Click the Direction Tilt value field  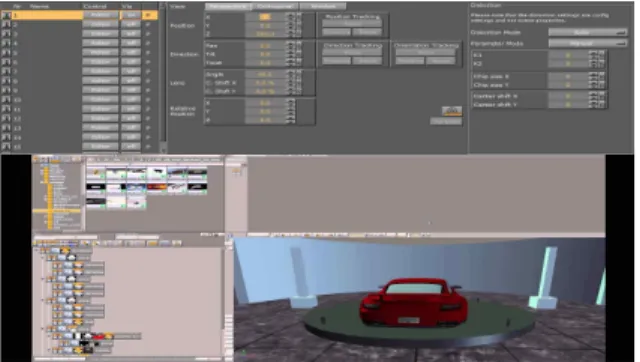coord(265,54)
